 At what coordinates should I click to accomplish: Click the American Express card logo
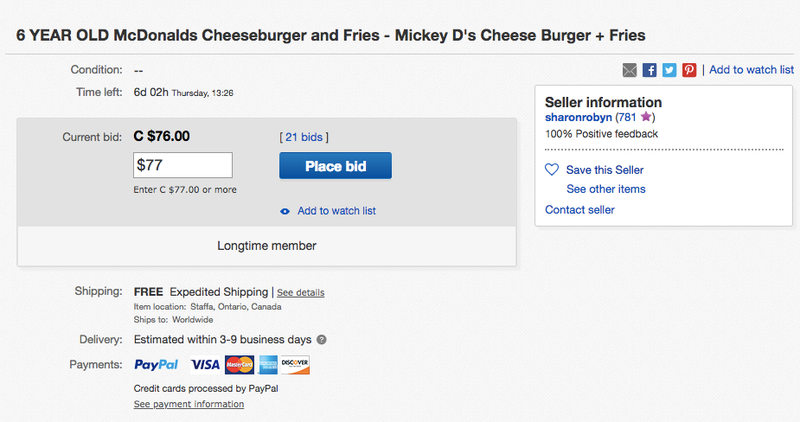(x=268, y=365)
